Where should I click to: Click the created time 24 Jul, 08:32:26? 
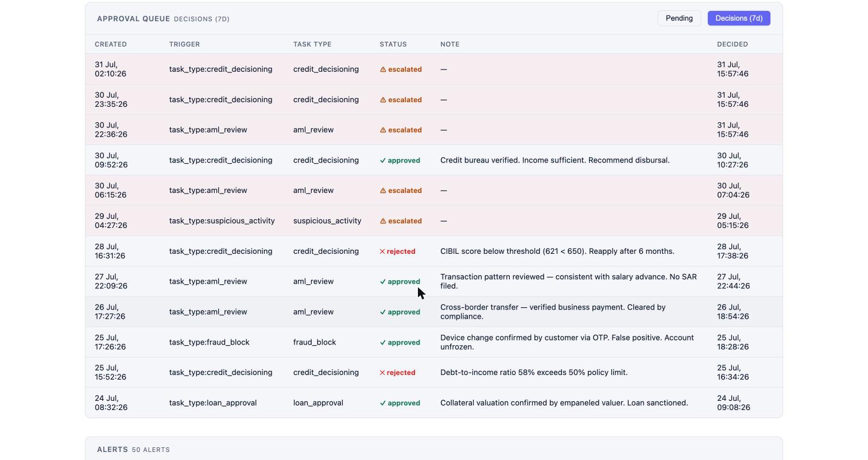111,403
